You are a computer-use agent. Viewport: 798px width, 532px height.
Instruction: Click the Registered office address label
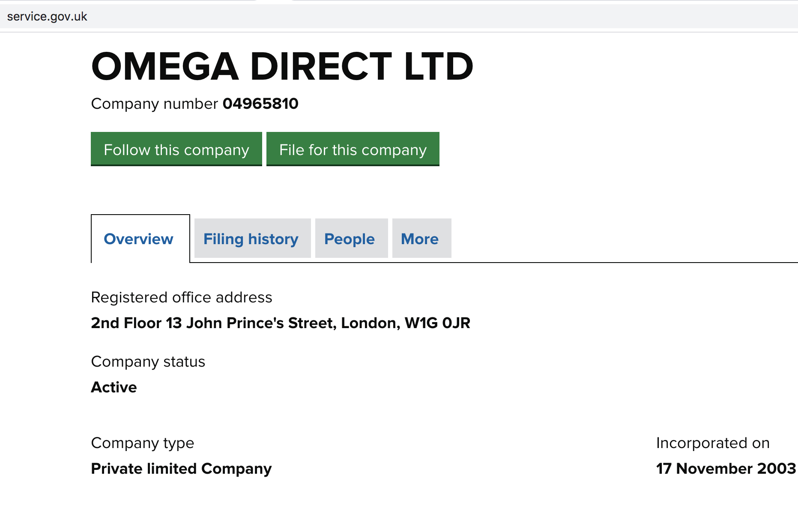click(x=182, y=297)
